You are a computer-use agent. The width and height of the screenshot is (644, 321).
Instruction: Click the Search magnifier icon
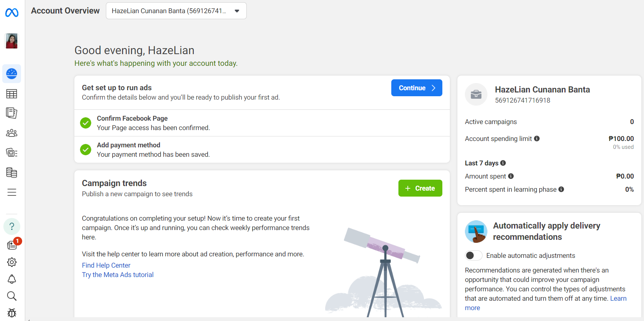12,296
